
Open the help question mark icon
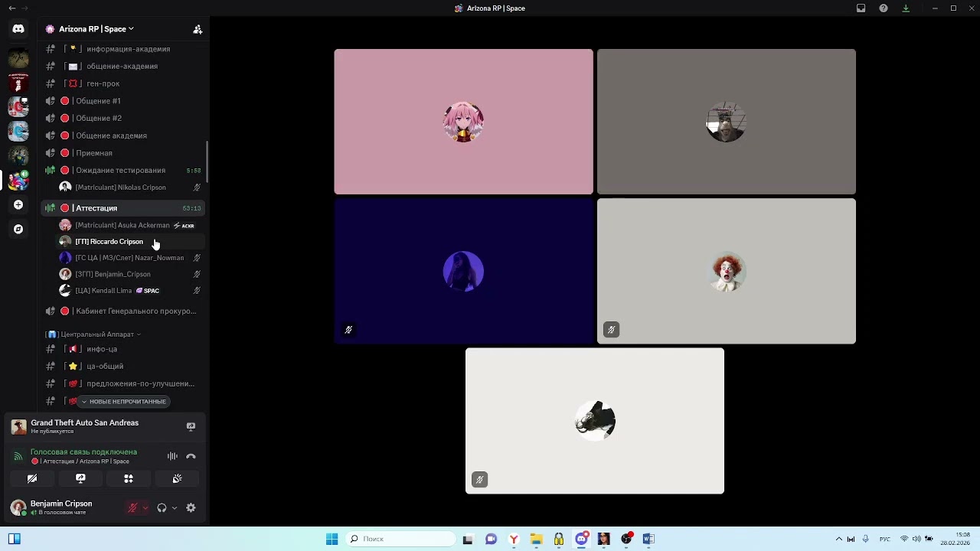[884, 8]
